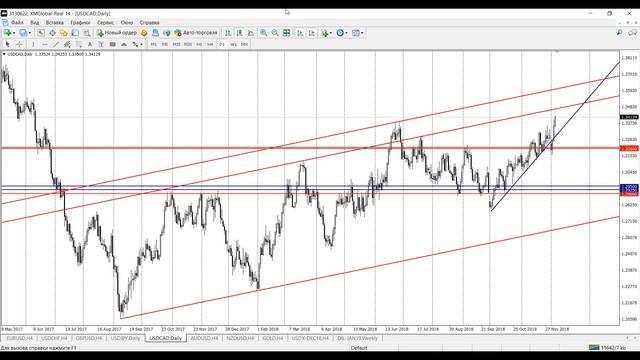
Task: Set timeframe to M15
Action: [176, 44]
